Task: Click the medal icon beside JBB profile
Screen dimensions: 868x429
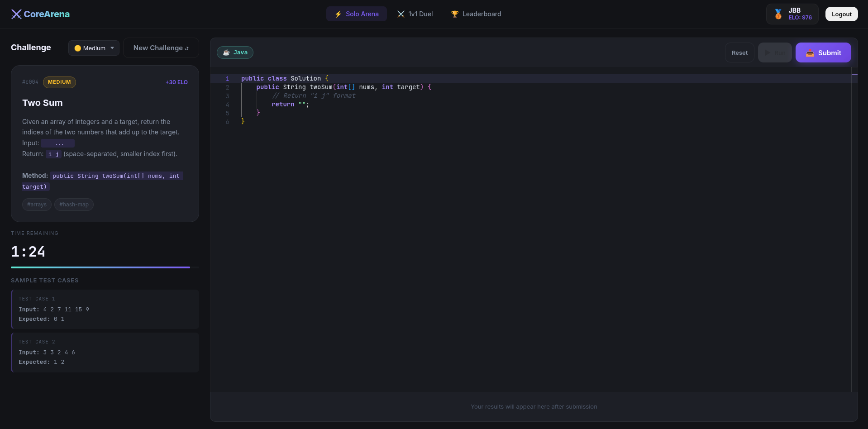Action: pos(778,14)
